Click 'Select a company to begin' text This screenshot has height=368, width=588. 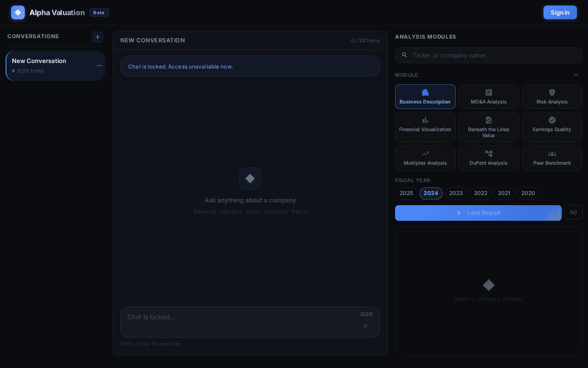coord(489,299)
